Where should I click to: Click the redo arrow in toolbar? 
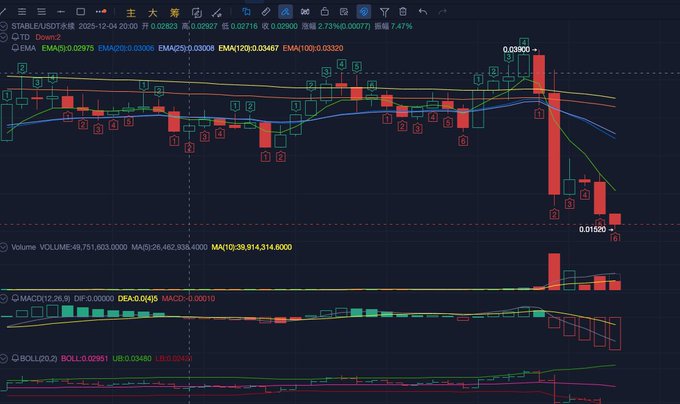[x=444, y=11]
